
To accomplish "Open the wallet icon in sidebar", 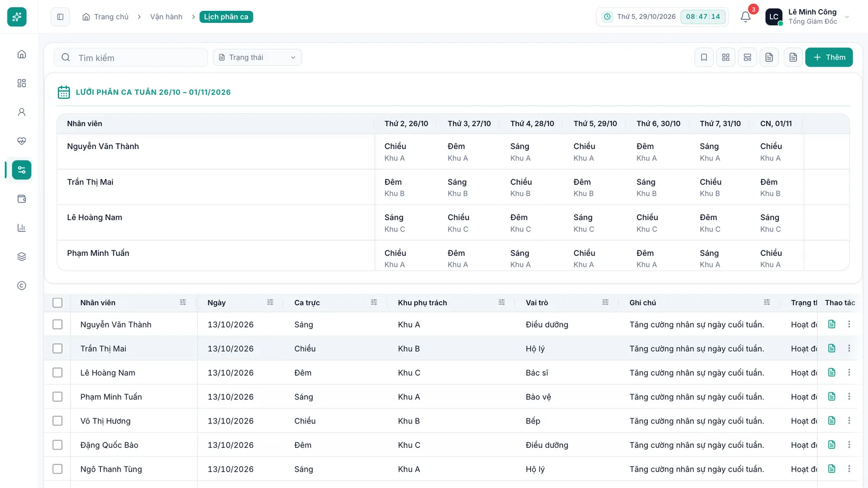I will point(22,199).
